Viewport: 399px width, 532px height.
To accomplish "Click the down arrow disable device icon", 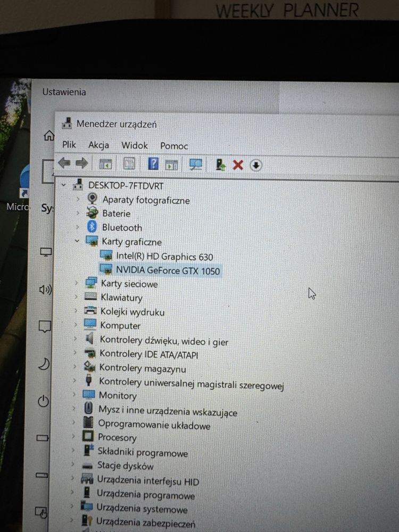I will click(x=256, y=165).
